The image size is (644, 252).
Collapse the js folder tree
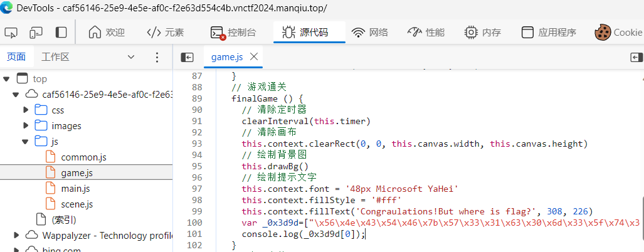click(x=26, y=142)
